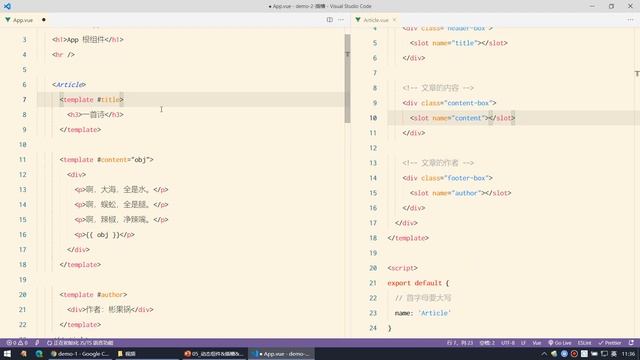Switch to the demo-1 Google Chrome taskbar window
Image resolution: width=640 pixels, height=360 pixels.
coord(80,354)
